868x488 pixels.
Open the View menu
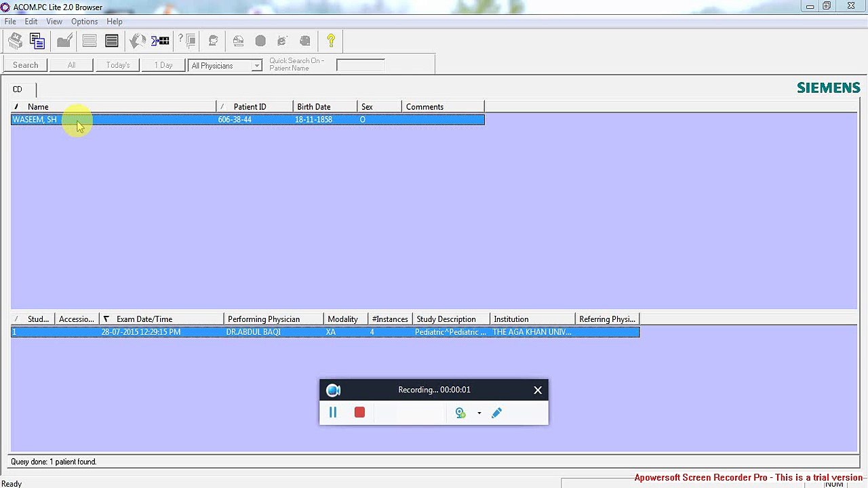click(x=54, y=22)
